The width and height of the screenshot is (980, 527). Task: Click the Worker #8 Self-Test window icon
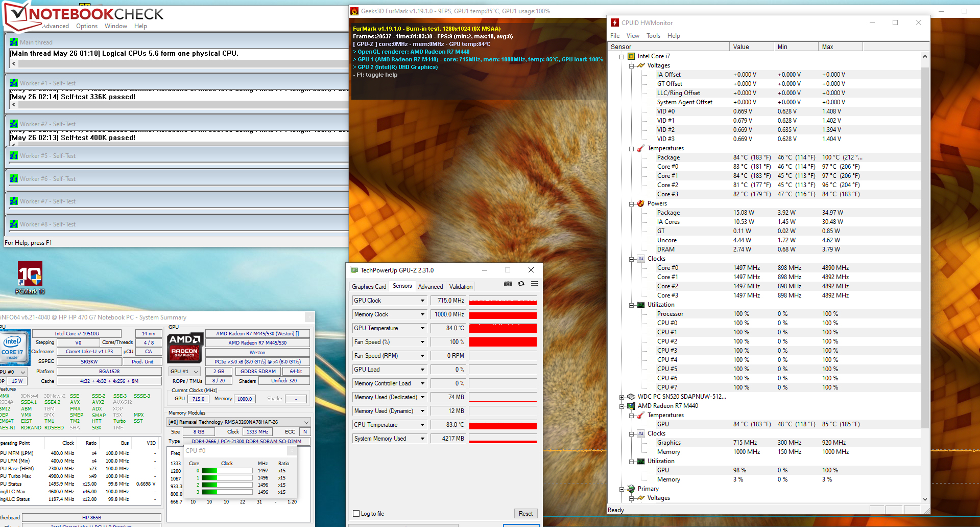pyautogui.click(x=14, y=224)
